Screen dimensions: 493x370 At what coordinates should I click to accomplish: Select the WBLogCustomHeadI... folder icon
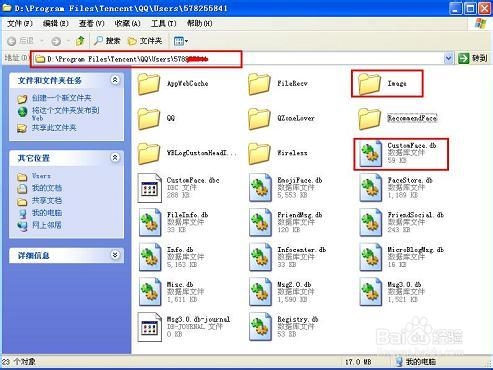(x=148, y=153)
